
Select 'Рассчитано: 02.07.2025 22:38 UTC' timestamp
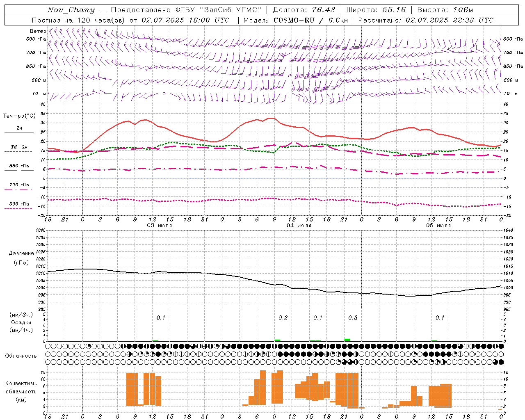[426, 20]
